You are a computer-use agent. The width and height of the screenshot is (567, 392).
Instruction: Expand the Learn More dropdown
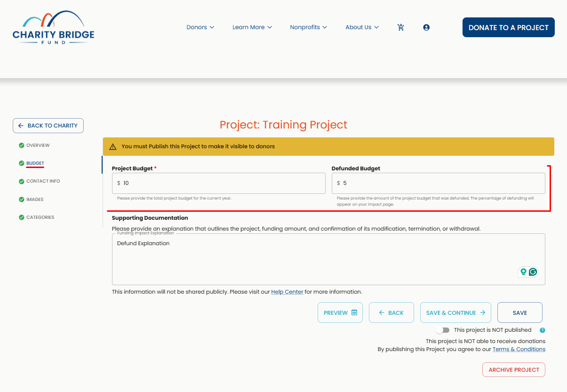tap(252, 27)
